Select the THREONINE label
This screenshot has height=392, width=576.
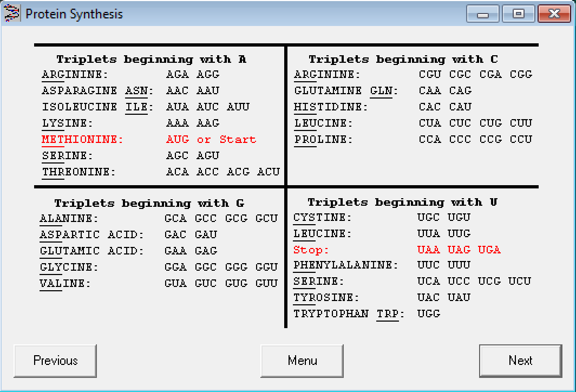(x=79, y=172)
